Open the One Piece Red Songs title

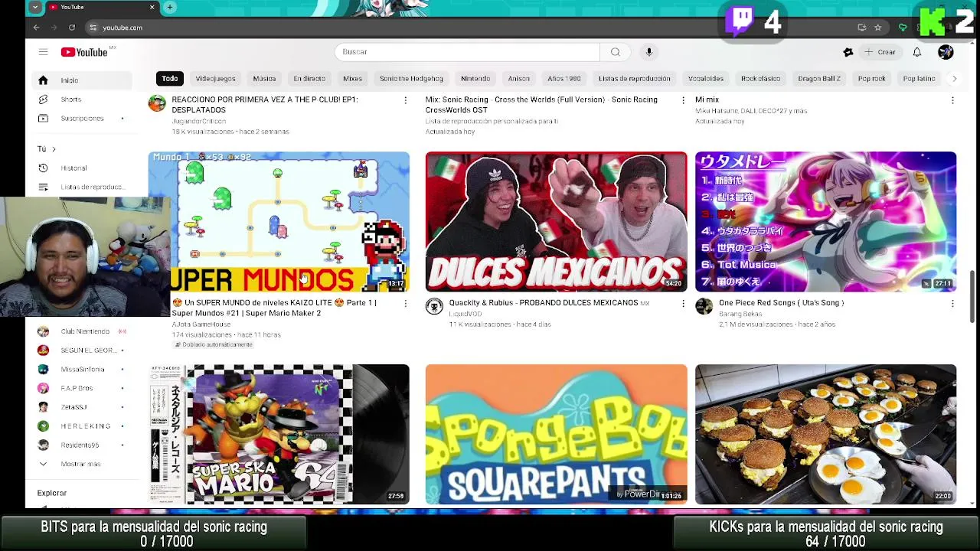[781, 303]
